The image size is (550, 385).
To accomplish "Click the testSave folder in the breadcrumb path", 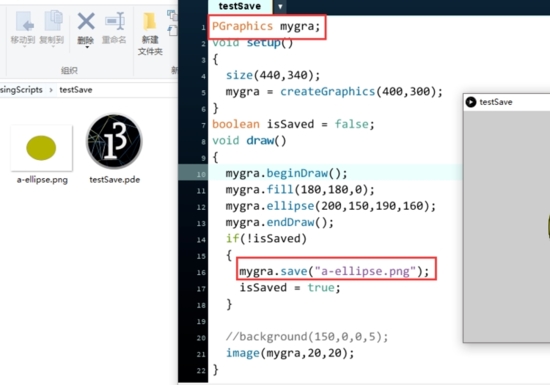I will point(76,90).
